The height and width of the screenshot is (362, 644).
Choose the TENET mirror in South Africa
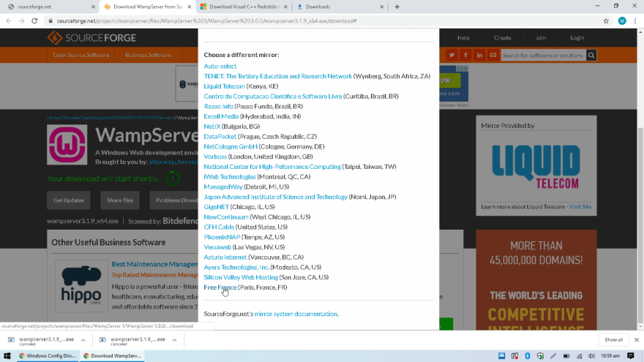click(x=278, y=76)
